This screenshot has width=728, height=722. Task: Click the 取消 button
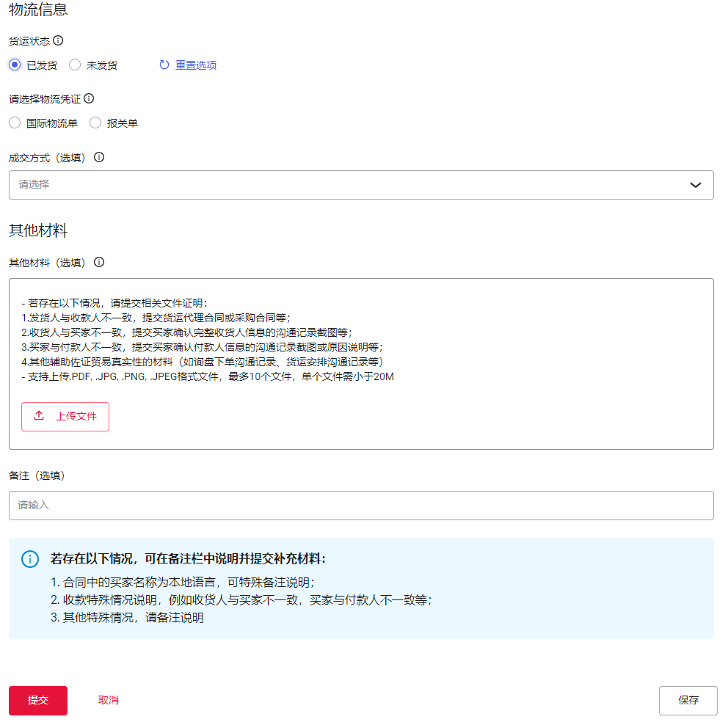point(109,700)
